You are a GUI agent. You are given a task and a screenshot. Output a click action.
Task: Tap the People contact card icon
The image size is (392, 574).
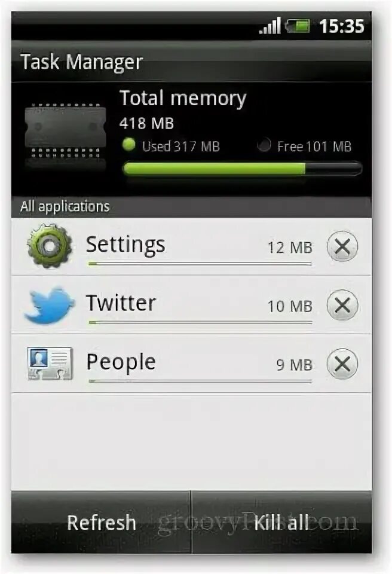[x=50, y=363]
